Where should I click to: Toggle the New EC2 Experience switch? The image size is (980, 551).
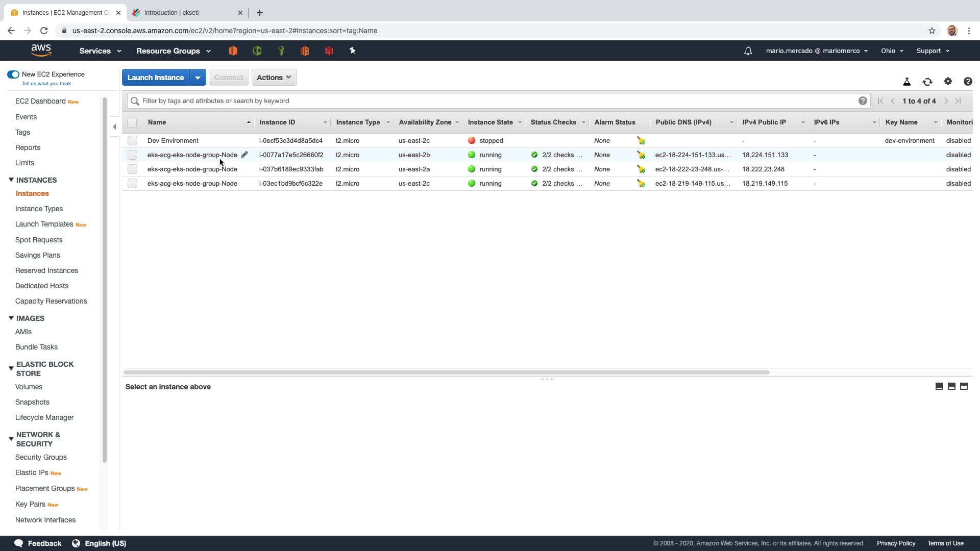(x=13, y=74)
